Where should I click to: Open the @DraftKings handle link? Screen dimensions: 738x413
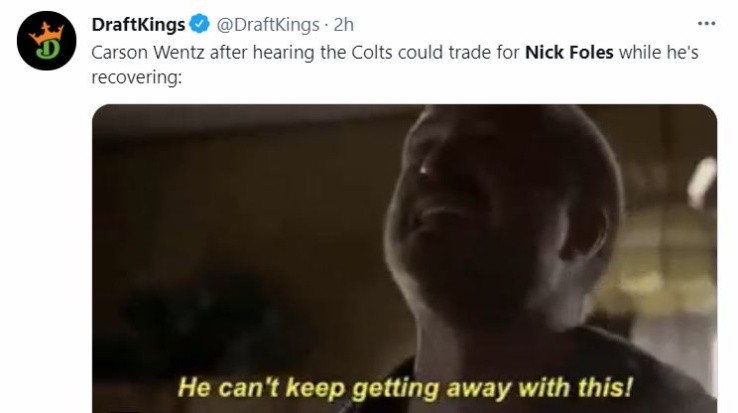(268, 24)
